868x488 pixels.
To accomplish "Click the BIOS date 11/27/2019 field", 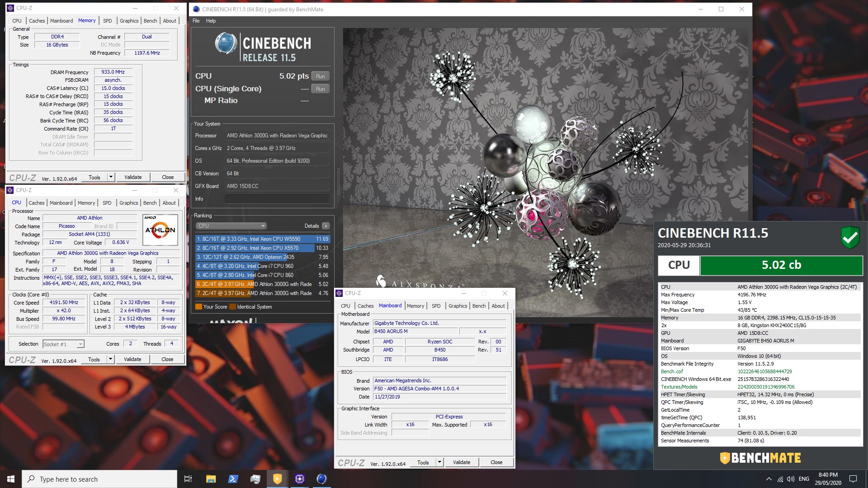I will [x=439, y=397].
